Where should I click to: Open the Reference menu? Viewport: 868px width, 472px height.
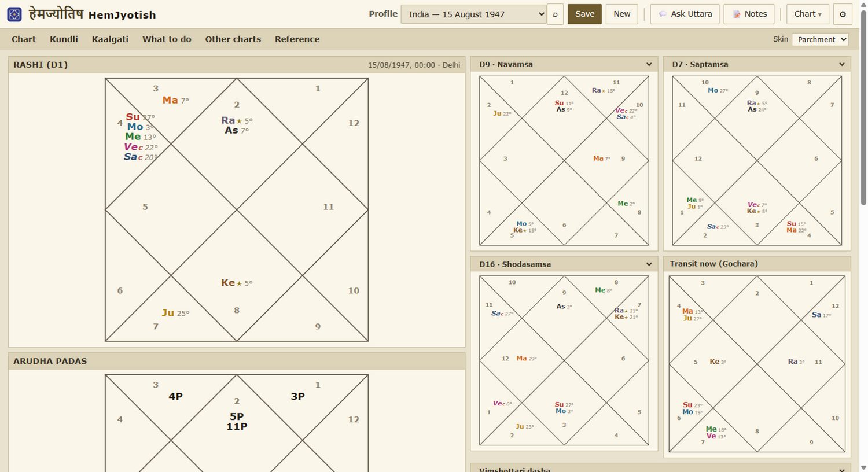coord(297,39)
